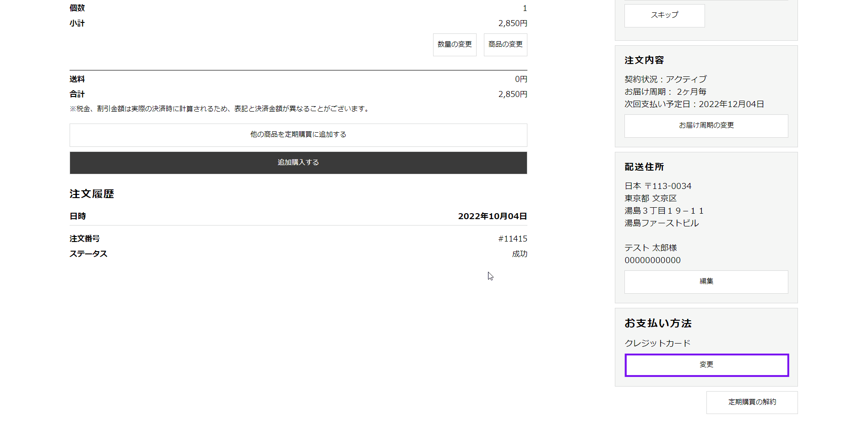The image size is (868, 425).
Task: Select the 配送住所 heading
Action: pos(644,167)
